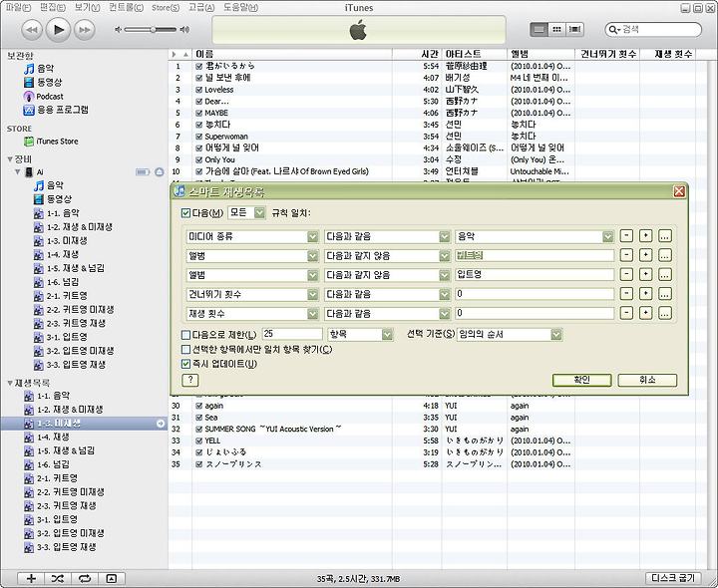Uncheck the Loveless song checkbox
The width and height of the screenshot is (718, 588).
click(x=198, y=90)
